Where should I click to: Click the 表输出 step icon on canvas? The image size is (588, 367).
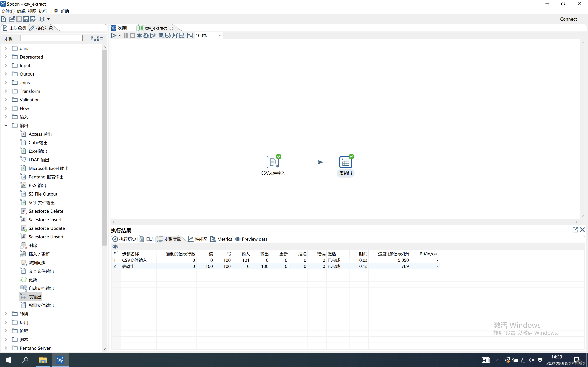(345, 162)
